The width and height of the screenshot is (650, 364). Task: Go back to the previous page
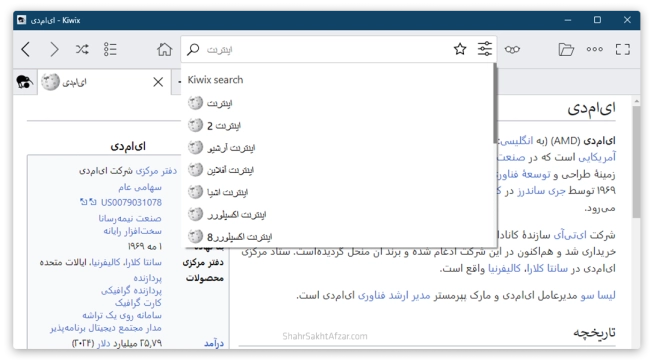tap(26, 49)
